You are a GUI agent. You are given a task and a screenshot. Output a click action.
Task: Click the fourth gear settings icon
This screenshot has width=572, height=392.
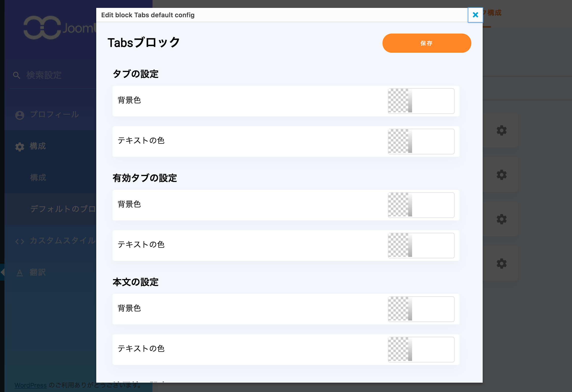[501, 264]
